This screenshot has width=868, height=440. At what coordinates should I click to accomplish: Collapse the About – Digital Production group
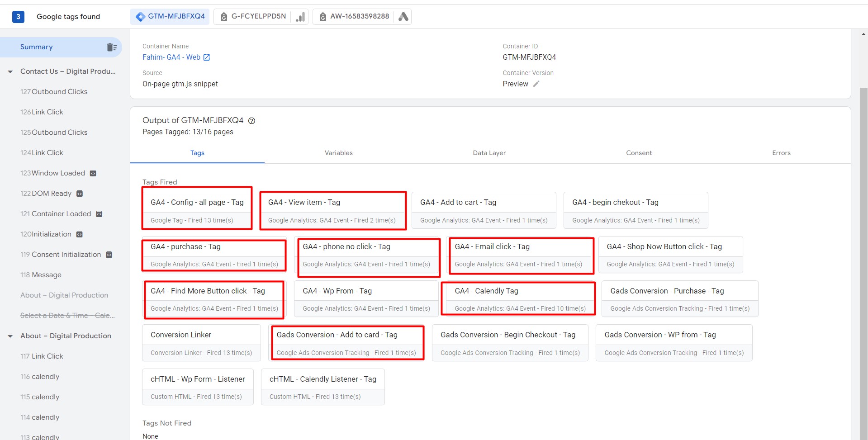click(10, 336)
